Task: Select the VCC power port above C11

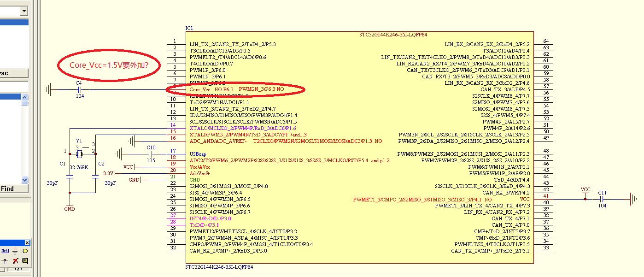Action: click(585, 193)
